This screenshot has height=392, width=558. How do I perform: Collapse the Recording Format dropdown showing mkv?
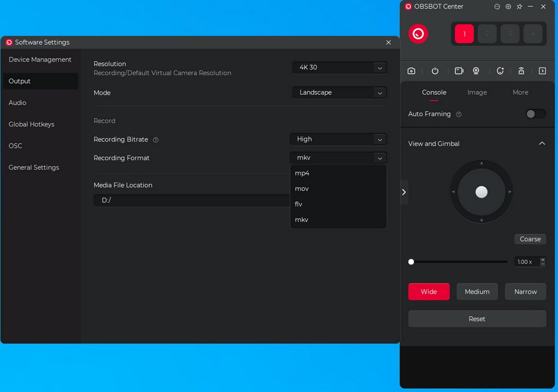point(338,158)
